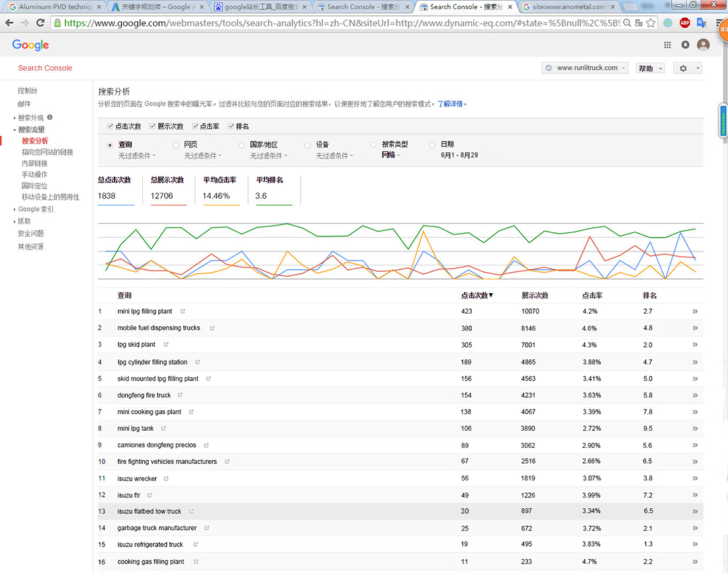Select the 设备 radio button
Viewport: 728px width, 573px height.
[307, 145]
